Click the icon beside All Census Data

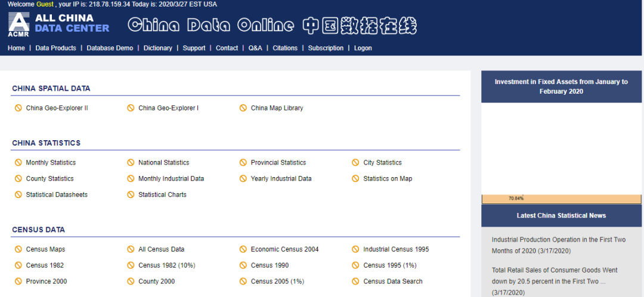coord(131,249)
